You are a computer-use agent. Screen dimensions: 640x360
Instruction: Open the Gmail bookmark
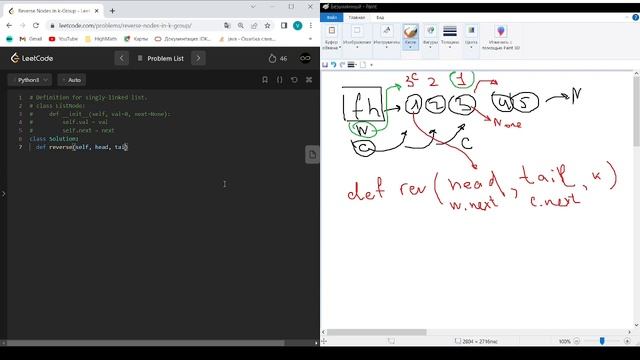[31, 39]
